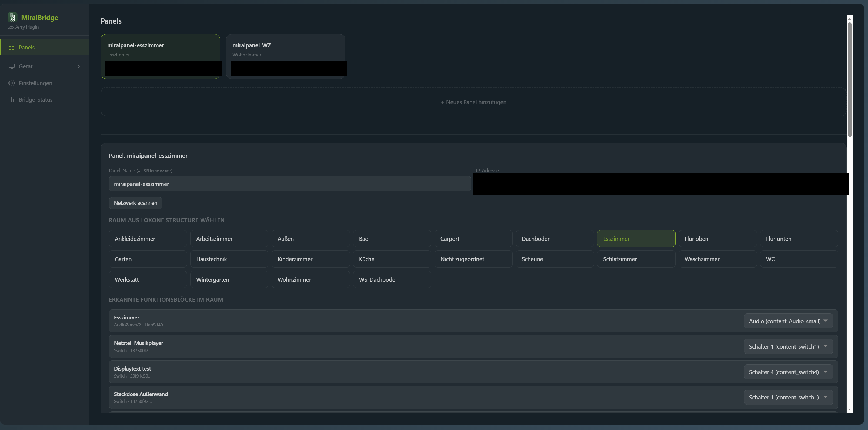
Task: Click the Netzwerk scannen button
Action: (x=135, y=203)
